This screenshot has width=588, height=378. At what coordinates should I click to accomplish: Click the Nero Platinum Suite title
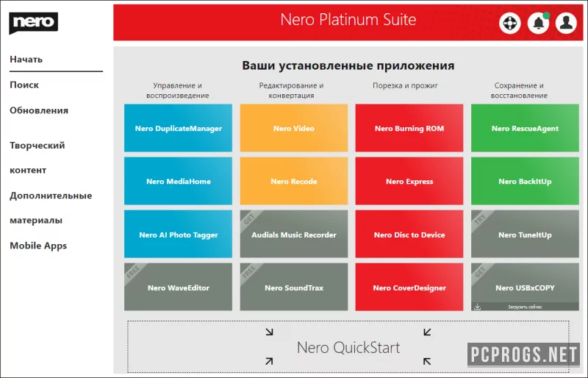pyautogui.click(x=348, y=20)
